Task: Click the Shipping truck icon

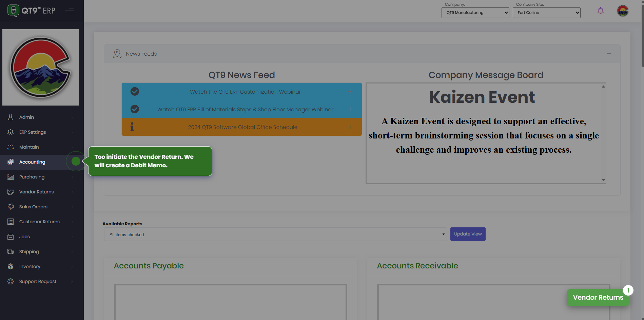Action: [x=11, y=251]
